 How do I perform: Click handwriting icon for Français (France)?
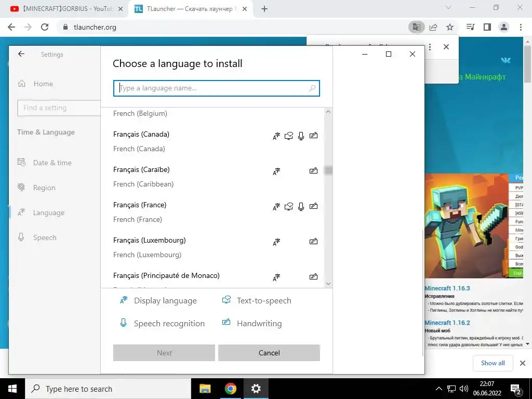coord(313,206)
